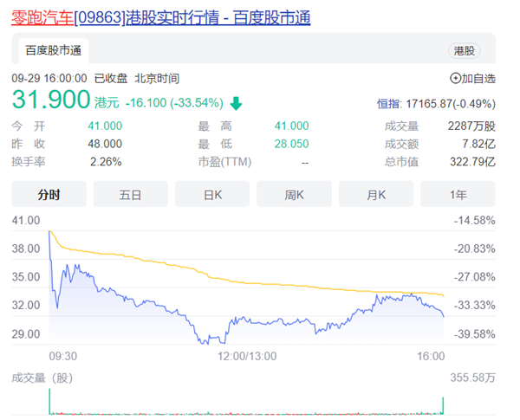
Task: Click the 成交额 value 7.82亿
Action: [479, 144]
